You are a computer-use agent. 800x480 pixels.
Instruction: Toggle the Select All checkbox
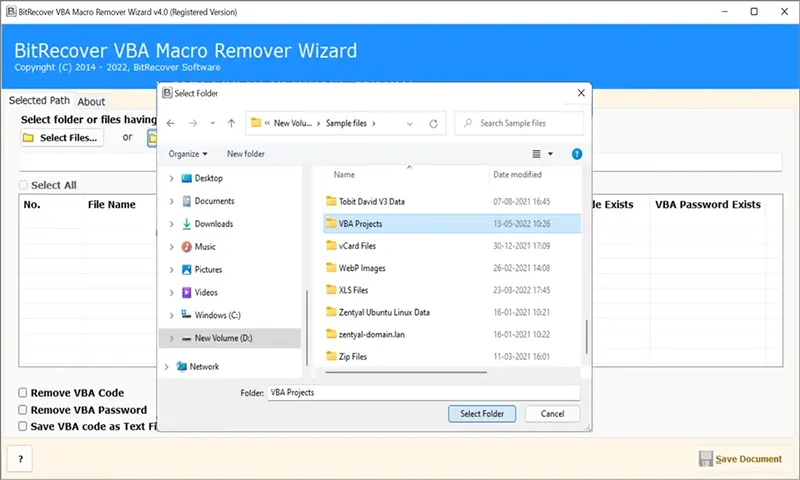point(23,185)
